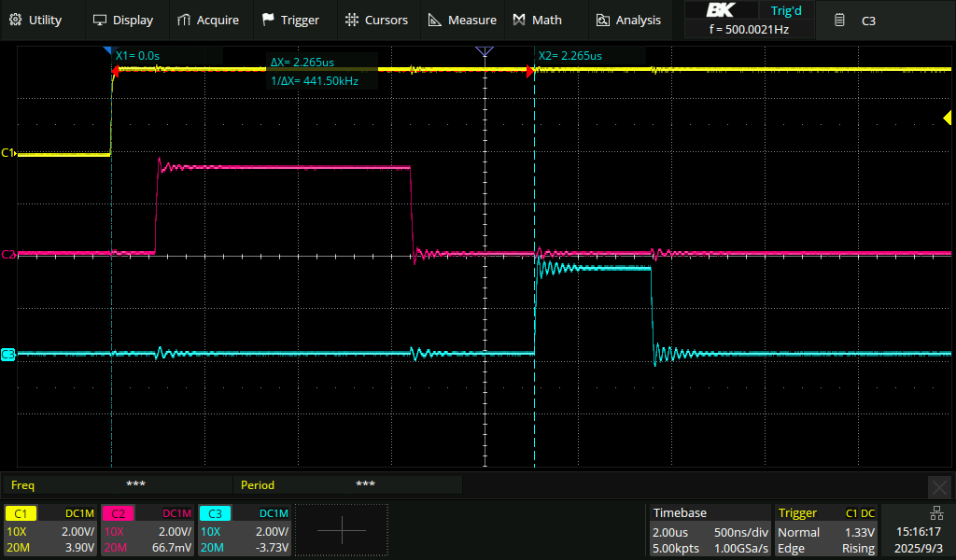Open the Measure menu
The height and width of the screenshot is (560, 956).
coord(462,21)
